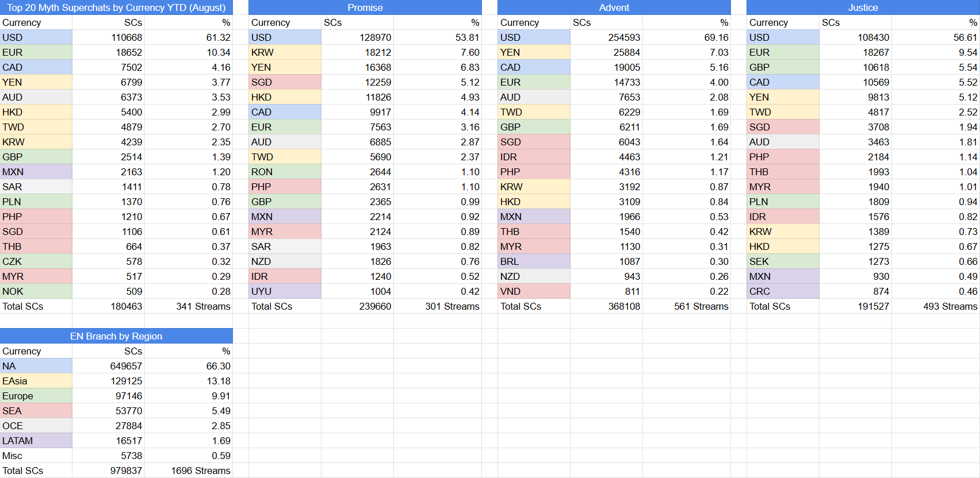Click Justice GBP value 10618
The width and height of the screenshot is (980, 478).
tap(856, 67)
